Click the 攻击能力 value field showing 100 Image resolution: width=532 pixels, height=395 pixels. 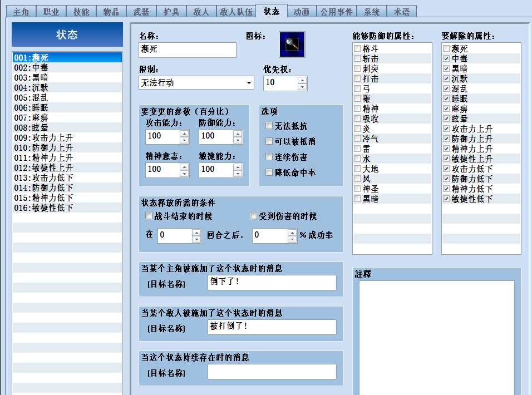[163, 137]
